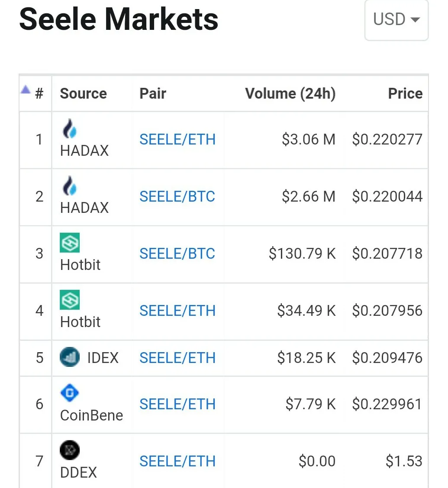Click the HADAX flame logo in row 2
448x488 pixels.
pos(70,186)
